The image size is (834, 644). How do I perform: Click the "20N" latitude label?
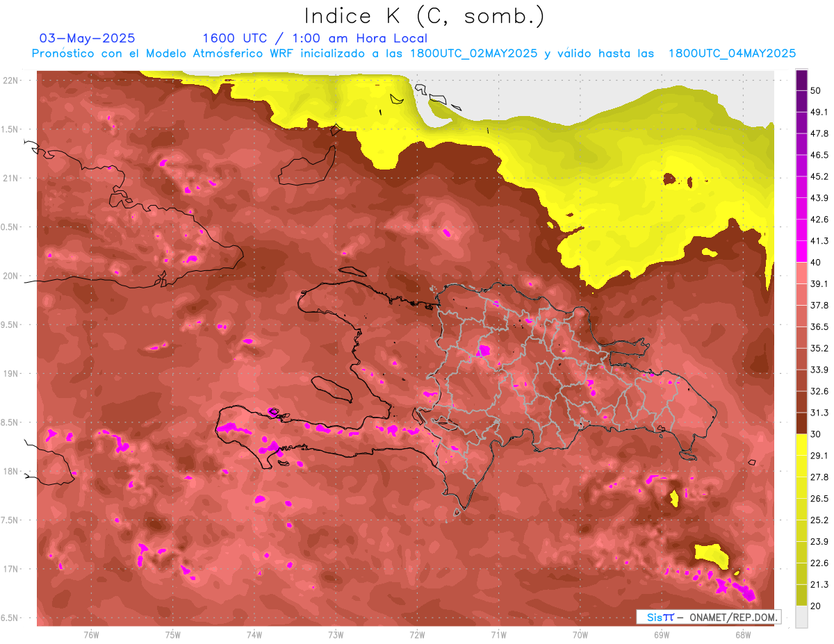point(11,276)
